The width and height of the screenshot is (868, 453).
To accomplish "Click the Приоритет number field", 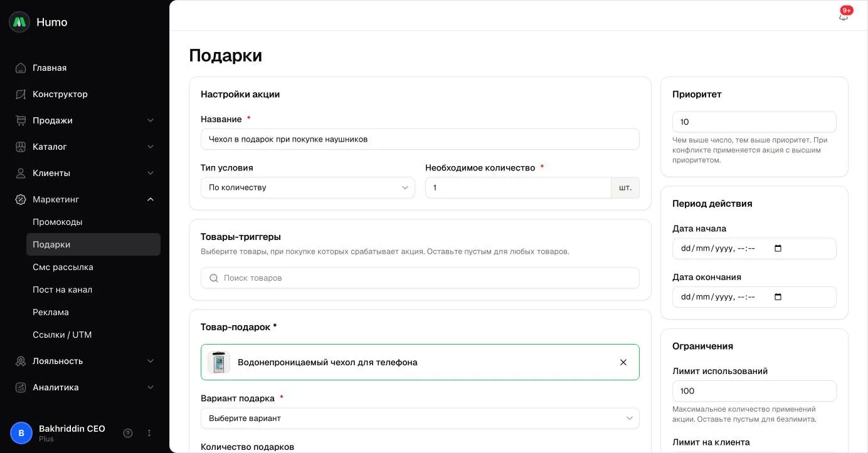I will tap(754, 122).
